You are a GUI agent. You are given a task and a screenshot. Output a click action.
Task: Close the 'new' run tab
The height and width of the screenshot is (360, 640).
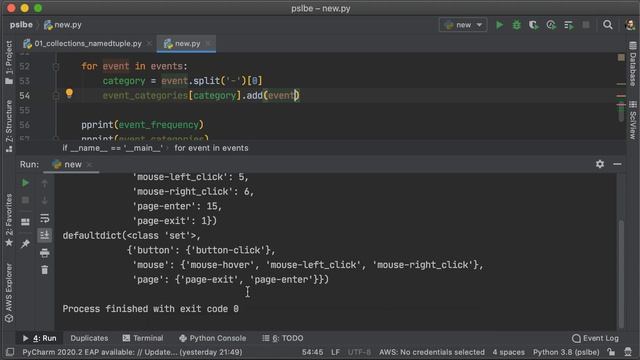[89, 164]
